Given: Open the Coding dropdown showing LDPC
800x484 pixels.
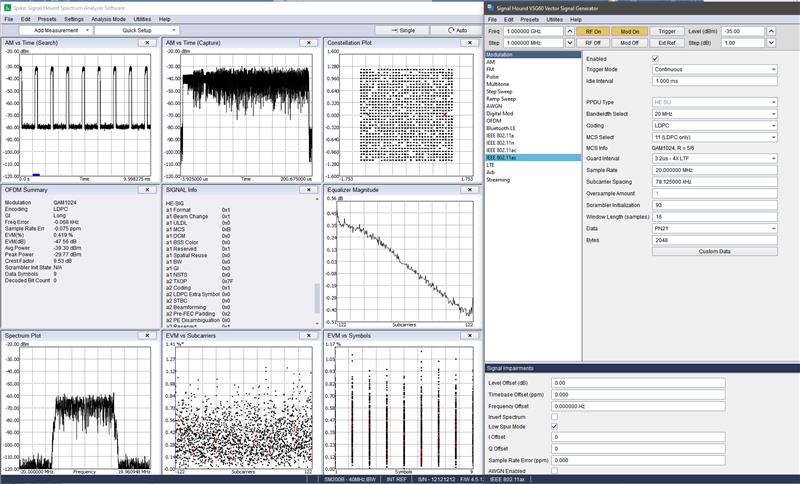Looking at the screenshot, I should (x=715, y=125).
